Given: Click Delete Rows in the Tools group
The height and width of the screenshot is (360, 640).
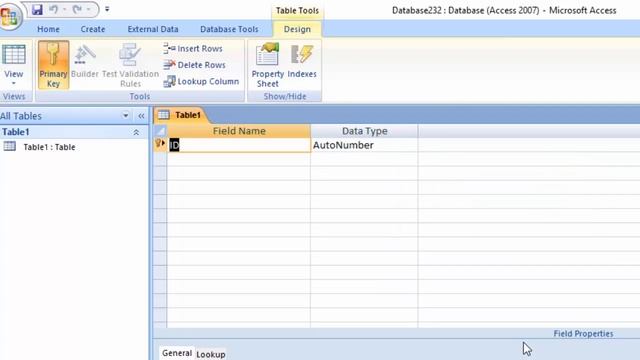Looking at the screenshot, I should [x=194, y=65].
